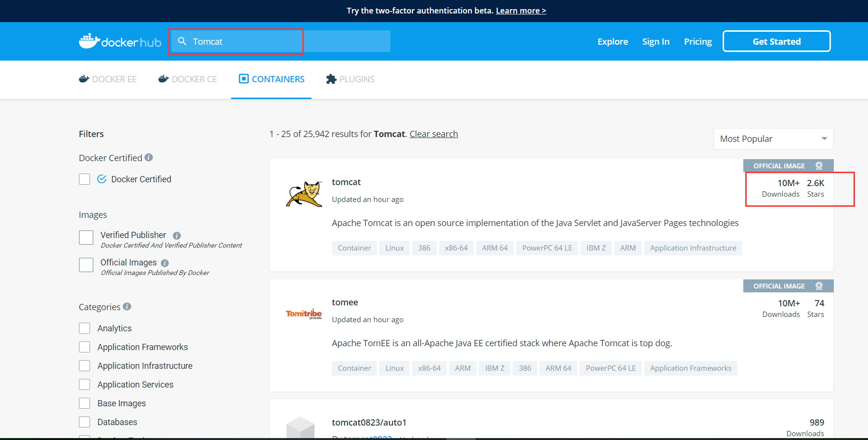Viewport: 868px width, 440px height.
Task: Click the PowerPC 64 LE tag on tomcat
Action: 547,248
